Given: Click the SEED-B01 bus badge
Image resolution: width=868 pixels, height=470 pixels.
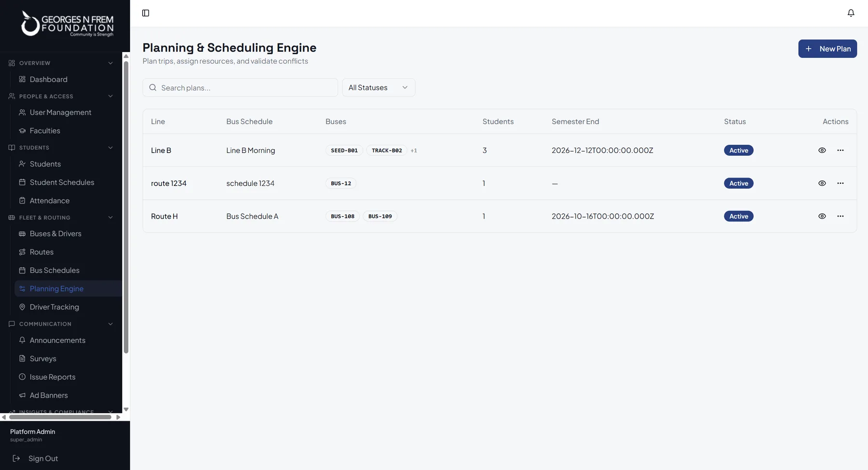Looking at the screenshot, I should tap(344, 151).
